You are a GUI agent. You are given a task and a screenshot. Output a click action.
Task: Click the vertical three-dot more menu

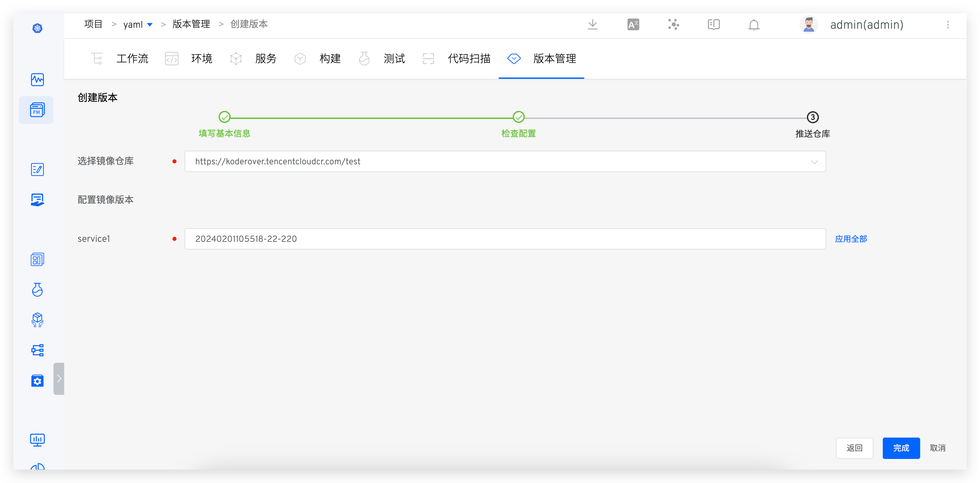(x=948, y=25)
